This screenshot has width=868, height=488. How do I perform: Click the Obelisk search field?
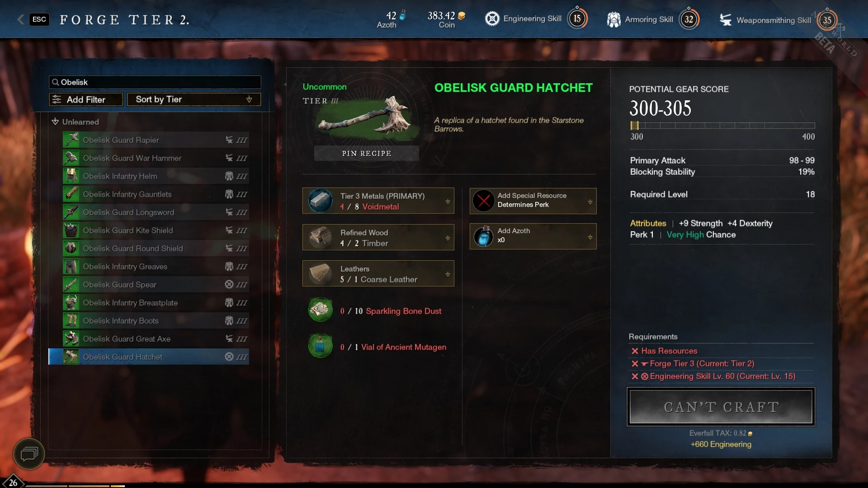coord(155,82)
